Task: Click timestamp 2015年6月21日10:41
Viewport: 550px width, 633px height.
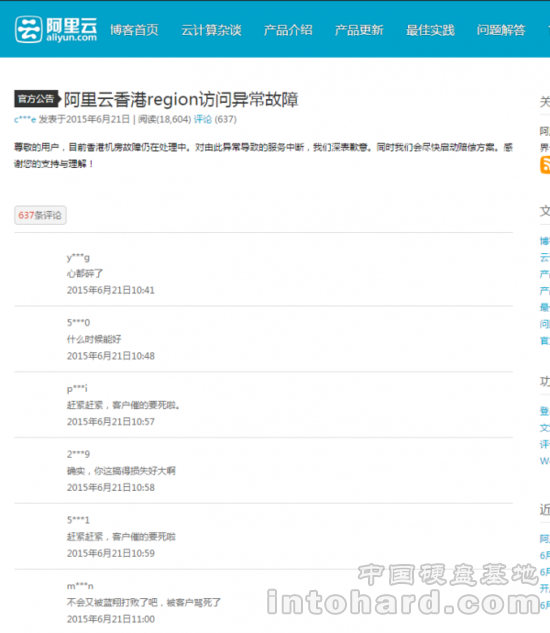Action: pos(111,290)
